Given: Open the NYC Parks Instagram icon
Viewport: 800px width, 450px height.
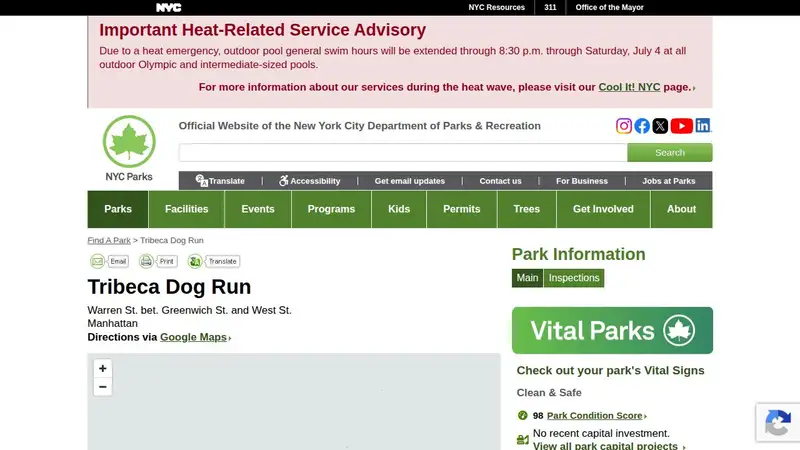Looking at the screenshot, I should click(623, 126).
